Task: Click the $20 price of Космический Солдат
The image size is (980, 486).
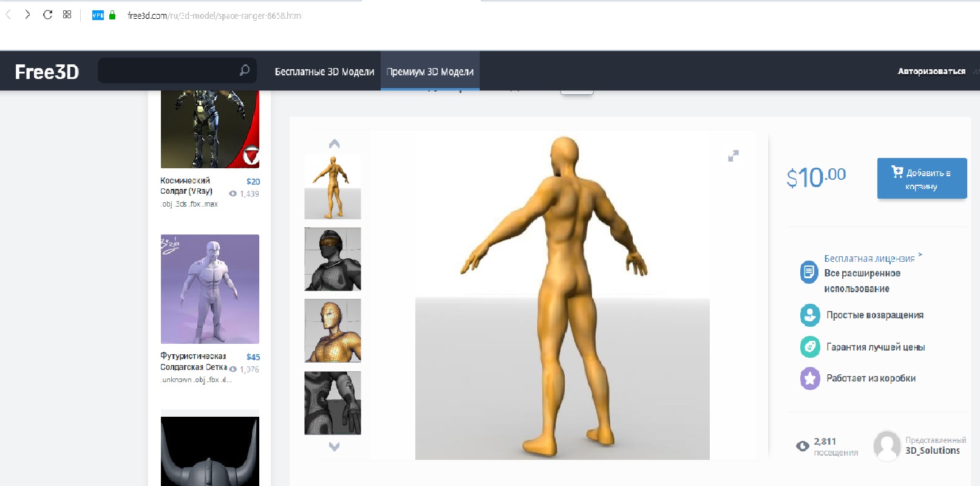Action: [253, 182]
